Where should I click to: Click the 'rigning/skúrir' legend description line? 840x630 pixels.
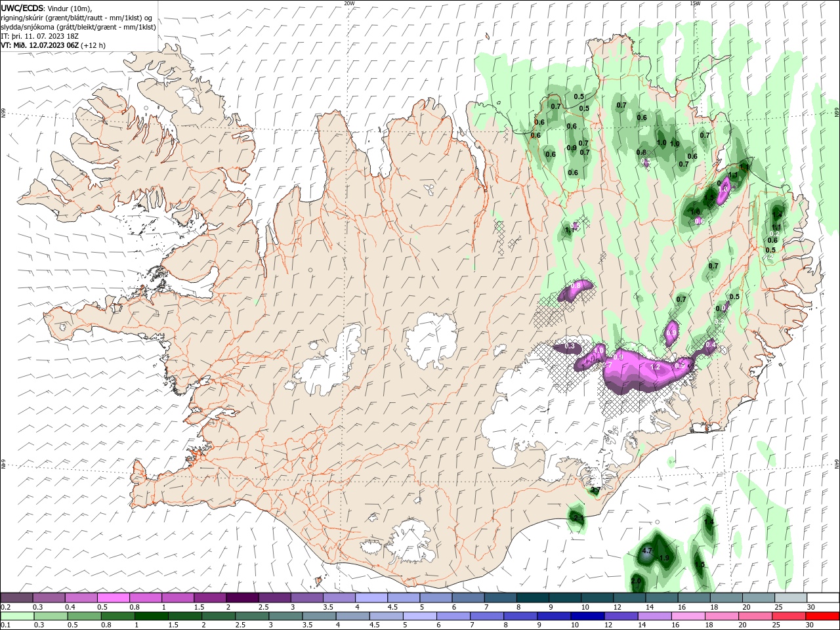76,18
